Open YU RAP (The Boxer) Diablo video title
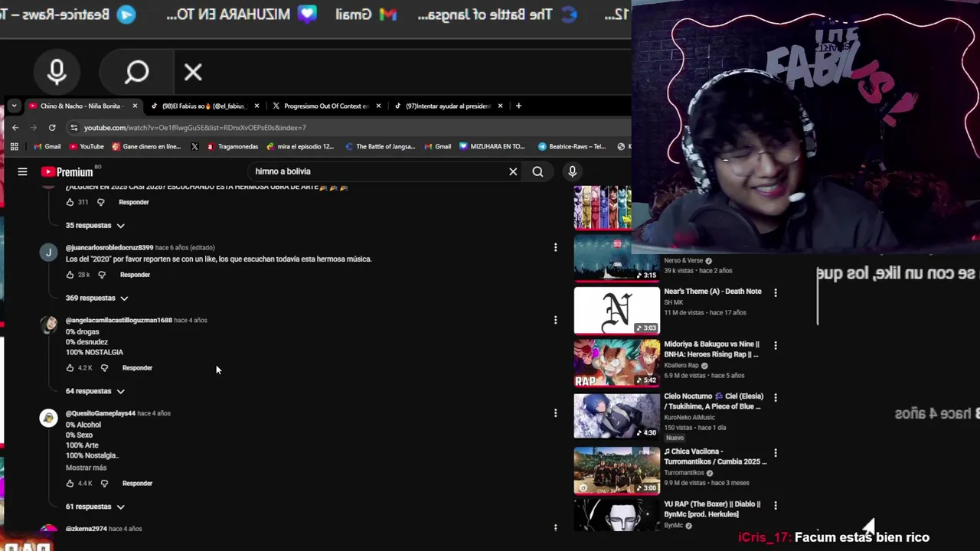Viewport: 980px width, 551px height. [x=712, y=509]
